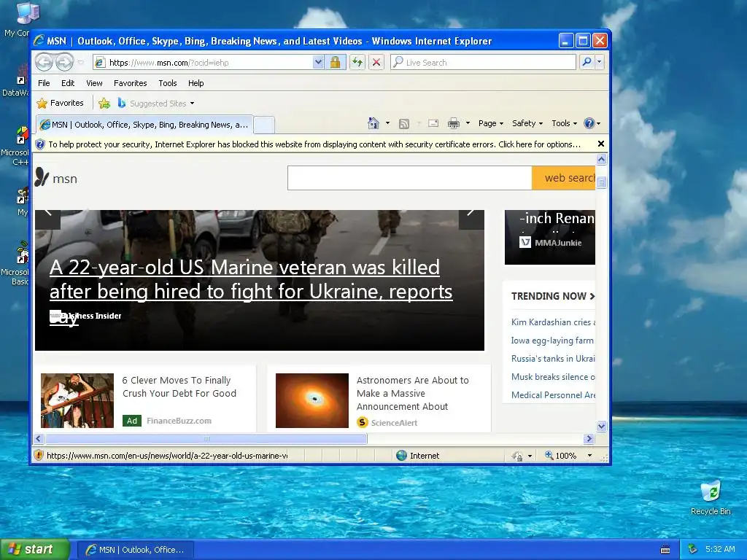Click the orange web search button
Viewport: 747px width, 560px height.
[x=564, y=178]
